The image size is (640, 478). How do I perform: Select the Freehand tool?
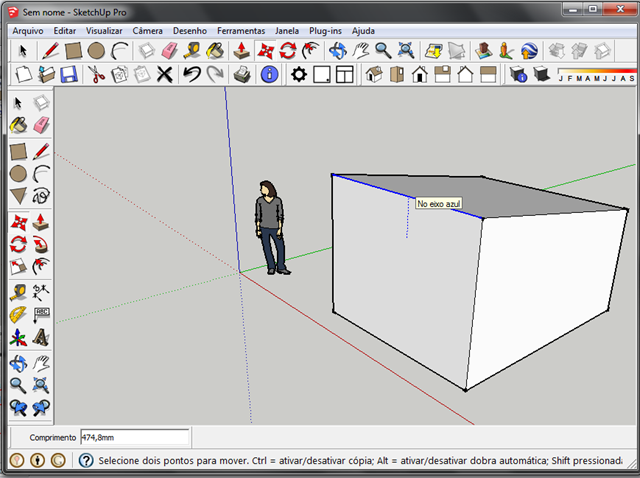click(x=41, y=196)
